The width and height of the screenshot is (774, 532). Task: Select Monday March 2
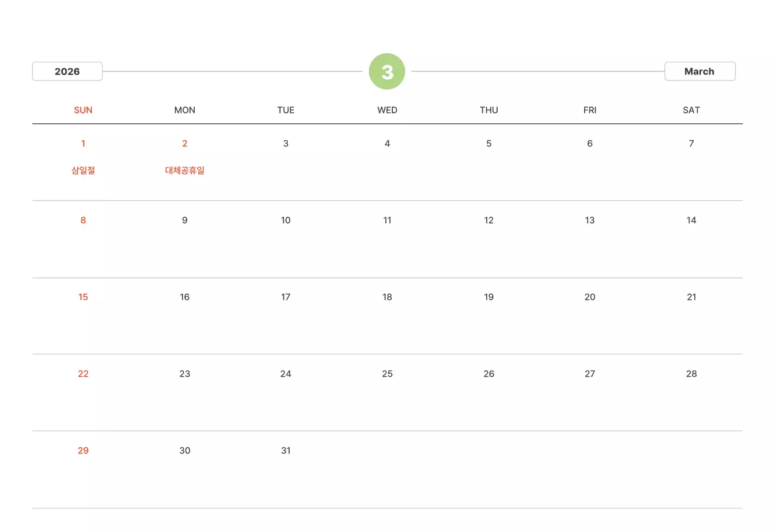click(184, 143)
